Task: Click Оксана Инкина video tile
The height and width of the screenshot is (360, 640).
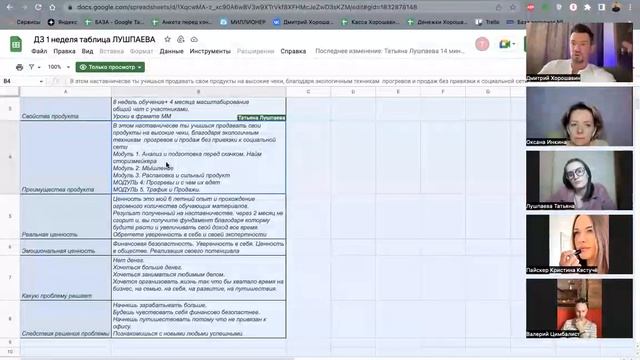Action: pos(579,116)
